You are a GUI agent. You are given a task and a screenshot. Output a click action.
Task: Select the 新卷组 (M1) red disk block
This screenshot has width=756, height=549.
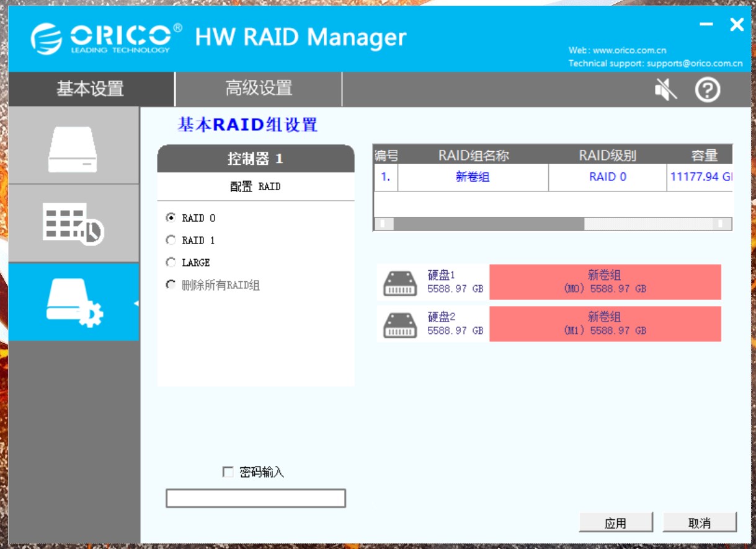pos(605,324)
